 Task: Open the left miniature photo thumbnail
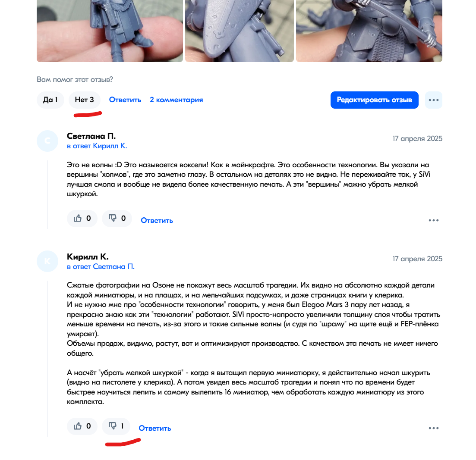tap(110, 31)
